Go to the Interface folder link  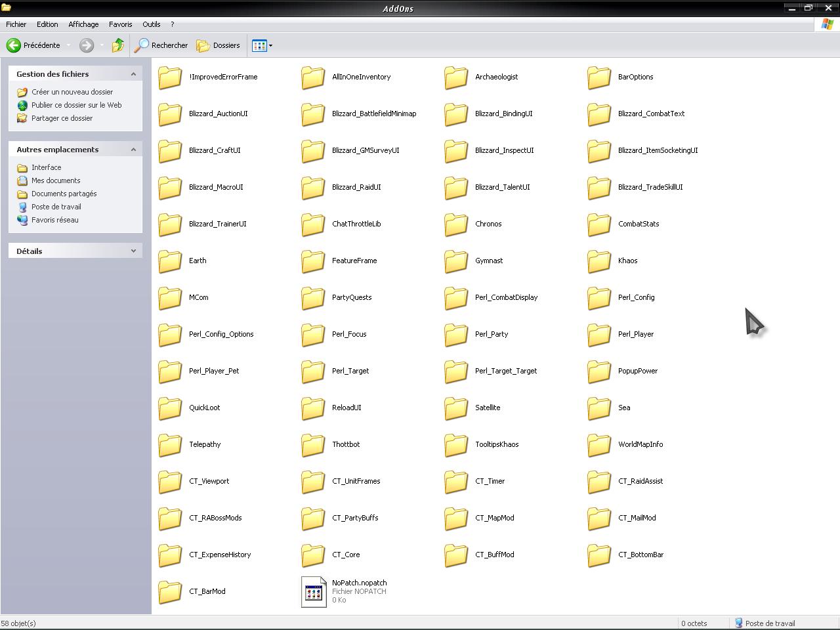pos(47,167)
